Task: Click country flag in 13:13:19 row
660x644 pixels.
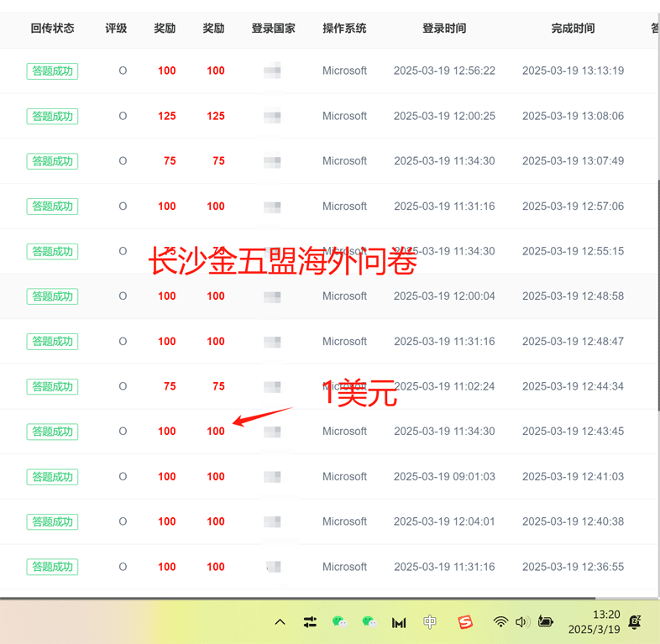Action: [x=272, y=71]
